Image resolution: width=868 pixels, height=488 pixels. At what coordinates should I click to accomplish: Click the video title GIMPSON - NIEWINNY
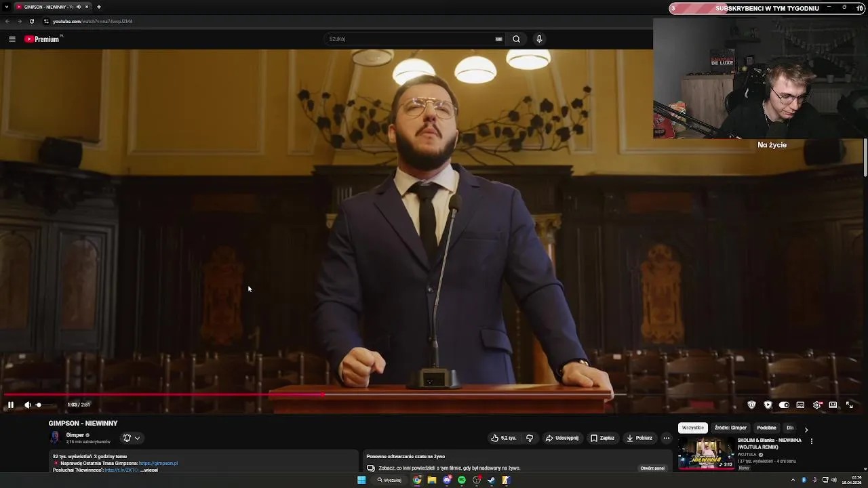coord(83,423)
